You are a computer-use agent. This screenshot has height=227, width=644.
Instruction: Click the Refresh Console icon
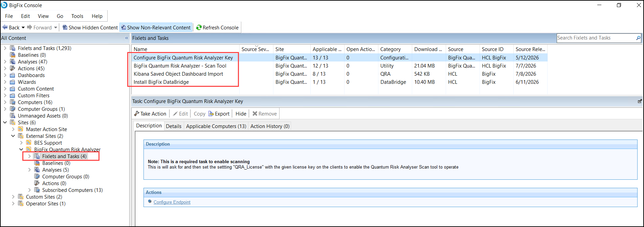[x=199, y=28]
